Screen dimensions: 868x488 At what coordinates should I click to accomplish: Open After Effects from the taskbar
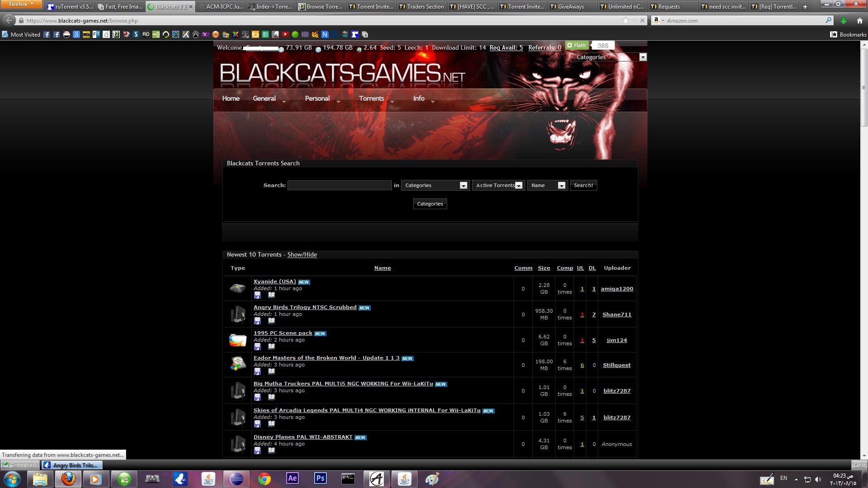click(292, 479)
